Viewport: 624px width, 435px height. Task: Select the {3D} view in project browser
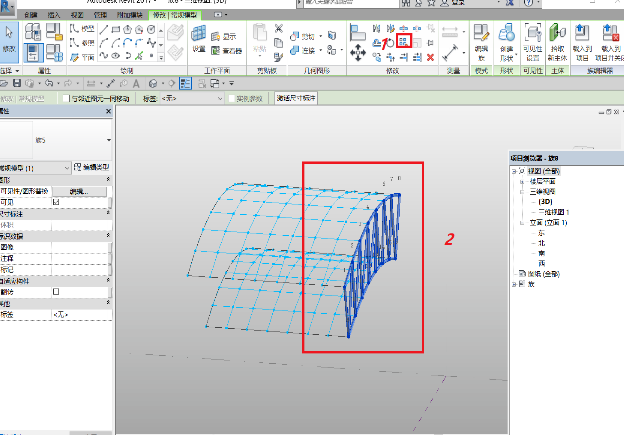pyautogui.click(x=545, y=202)
